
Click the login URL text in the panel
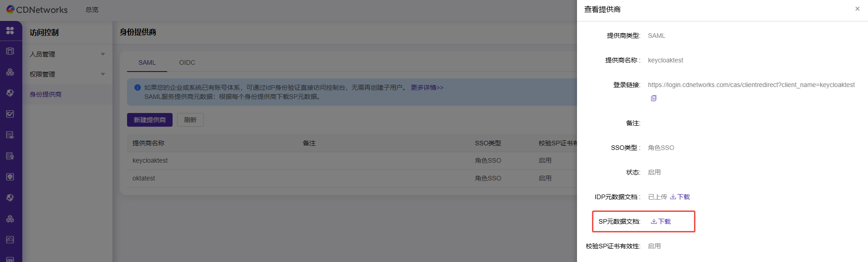pyautogui.click(x=751, y=85)
